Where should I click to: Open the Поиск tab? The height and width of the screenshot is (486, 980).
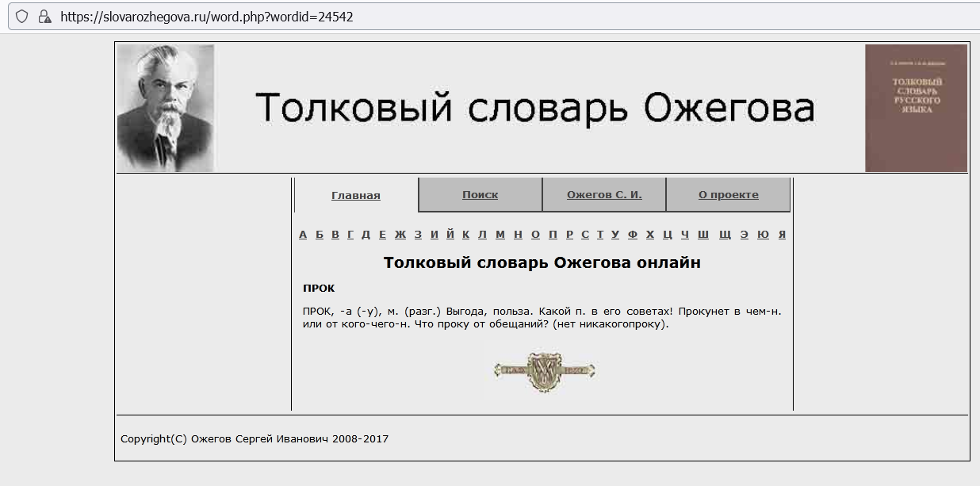pyautogui.click(x=480, y=194)
